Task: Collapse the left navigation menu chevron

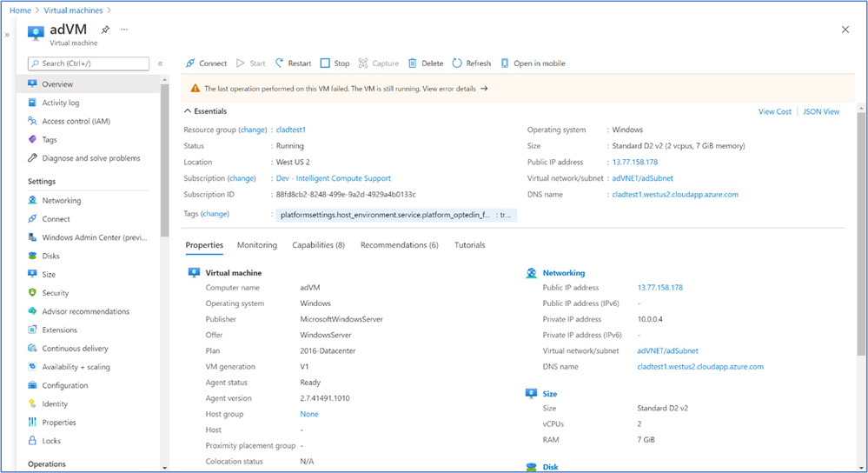Action: (161, 63)
